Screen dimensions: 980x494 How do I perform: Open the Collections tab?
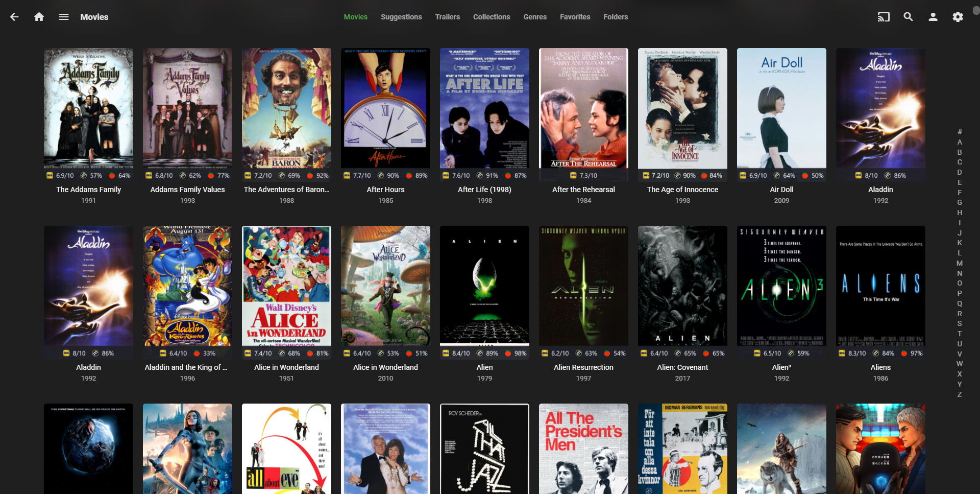point(491,17)
